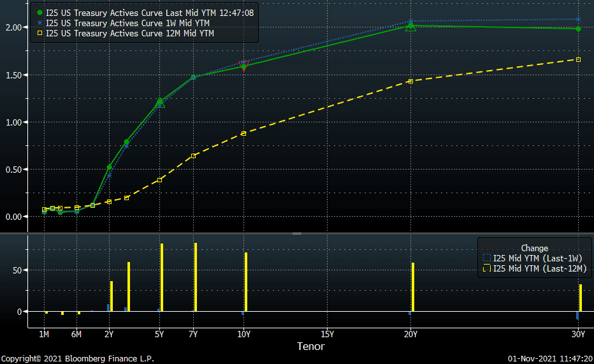594x364 pixels.
Task: Click the yellow 12M data point at 30Y
Action: pyautogui.click(x=578, y=60)
